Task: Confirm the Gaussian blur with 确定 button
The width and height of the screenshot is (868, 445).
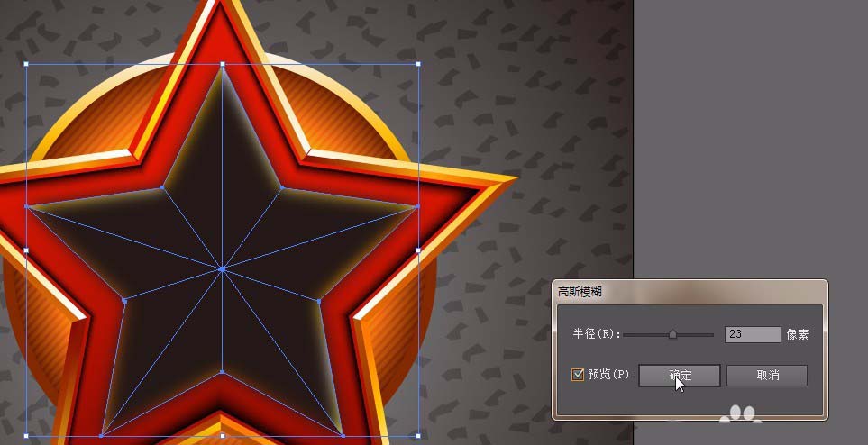Action: coord(680,376)
